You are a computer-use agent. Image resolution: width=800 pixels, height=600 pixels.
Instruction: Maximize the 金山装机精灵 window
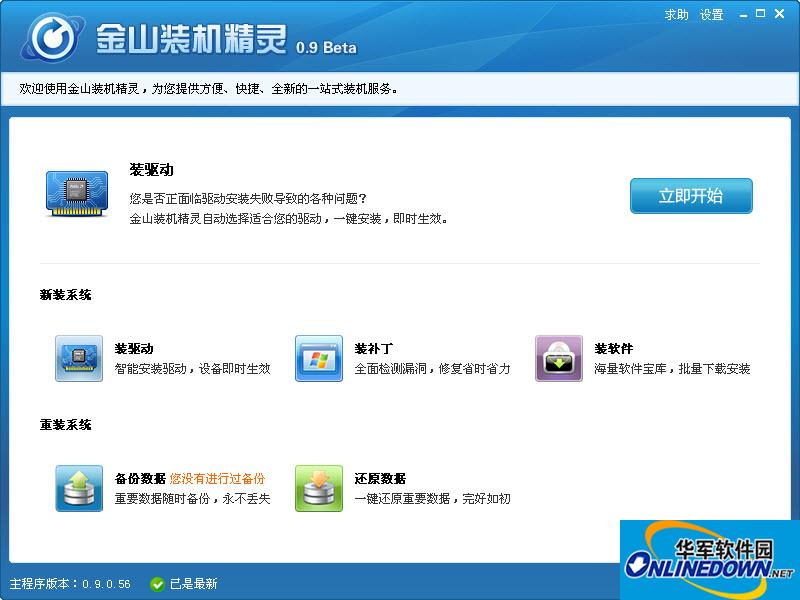pos(760,14)
